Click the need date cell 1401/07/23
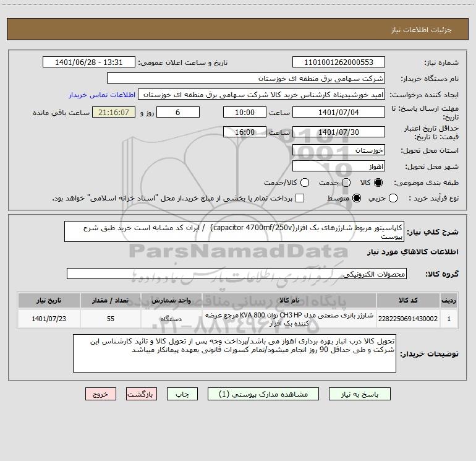 (x=49, y=319)
